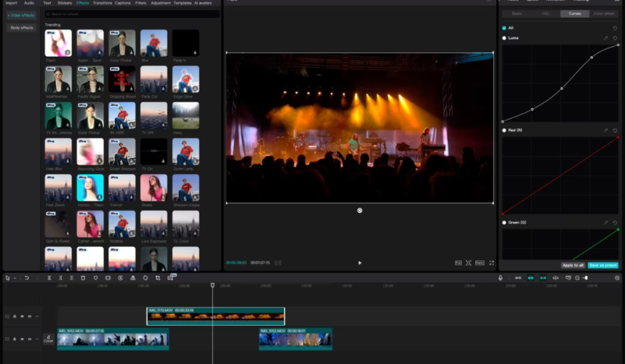The image size is (625, 364).
Task: Toggle the Red (R) curve radio dot
Action: [x=504, y=130]
